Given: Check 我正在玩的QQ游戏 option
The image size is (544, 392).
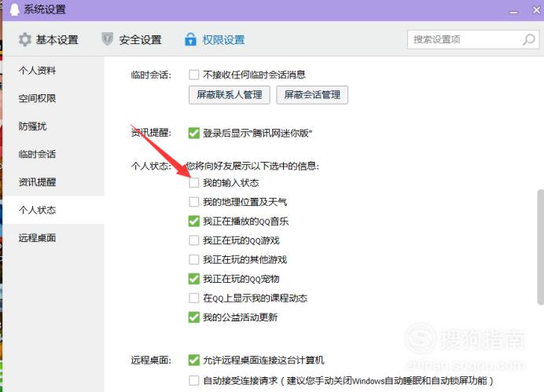Looking at the screenshot, I should [x=194, y=240].
